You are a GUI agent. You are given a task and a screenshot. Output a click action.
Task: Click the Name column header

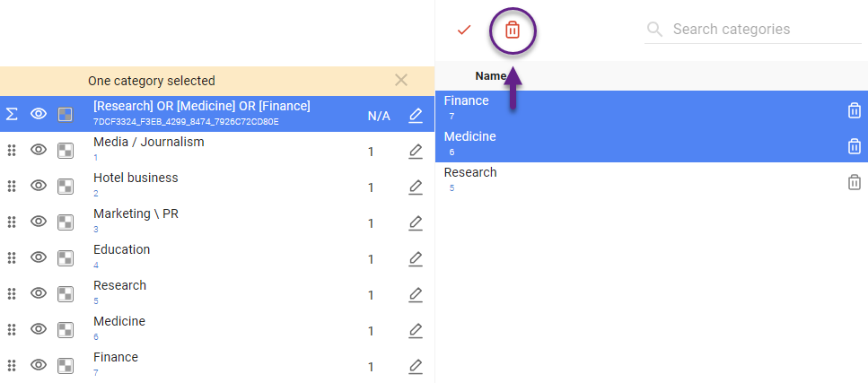[x=491, y=76]
